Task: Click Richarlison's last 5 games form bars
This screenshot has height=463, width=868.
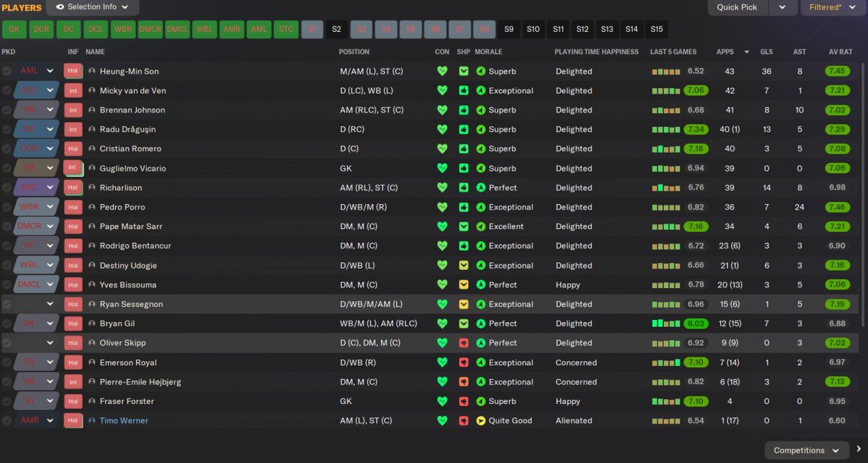Action: [666, 188]
